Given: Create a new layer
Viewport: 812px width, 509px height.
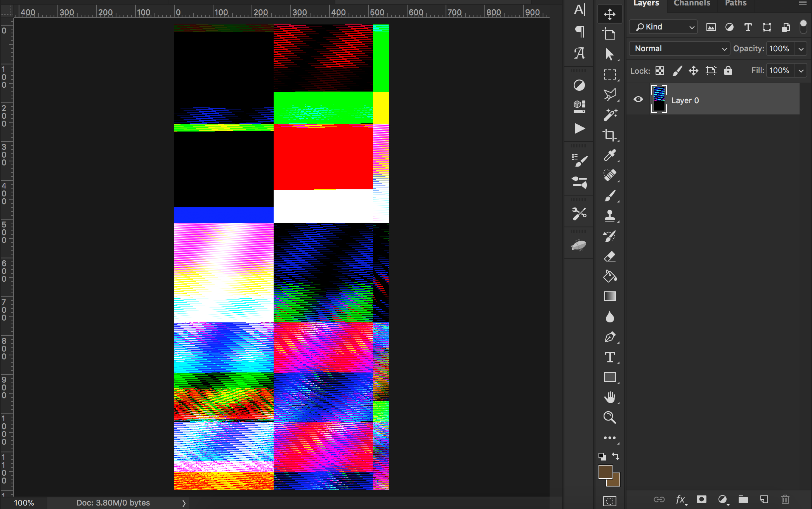Looking at the screenshot, I should pos(764,499).
